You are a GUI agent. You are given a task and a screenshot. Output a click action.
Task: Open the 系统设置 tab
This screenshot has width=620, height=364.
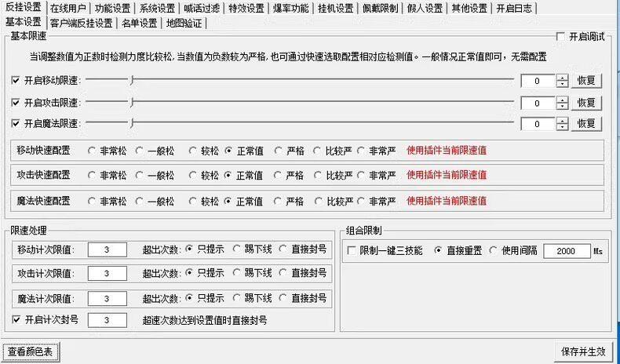click(x=158, y=8)
